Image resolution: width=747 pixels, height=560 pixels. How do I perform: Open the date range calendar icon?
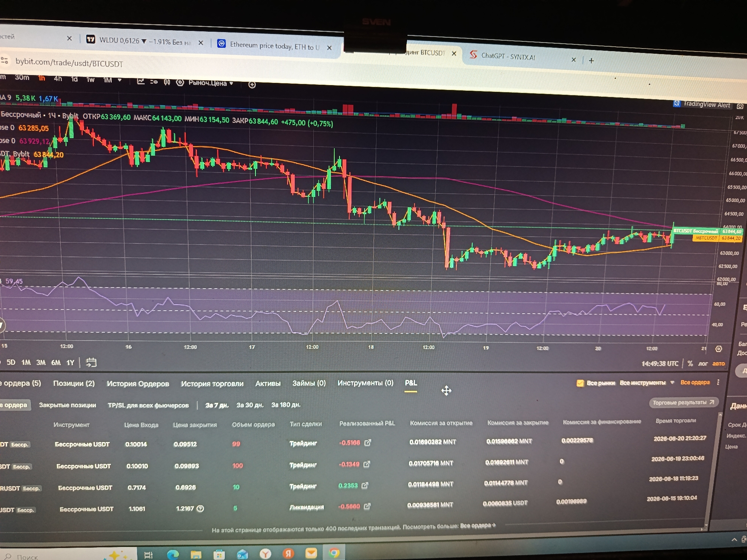pyautogui.click(x=91, y=362)
